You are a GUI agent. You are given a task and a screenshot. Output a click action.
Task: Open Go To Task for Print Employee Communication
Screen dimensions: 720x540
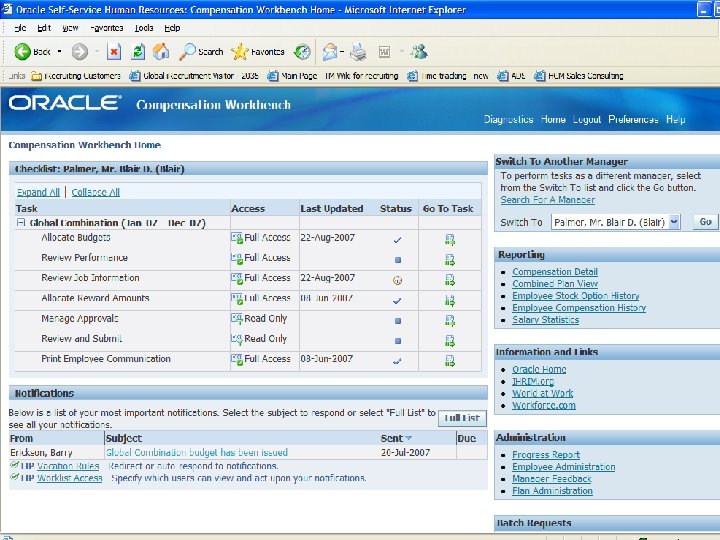[x=450, y=361]
